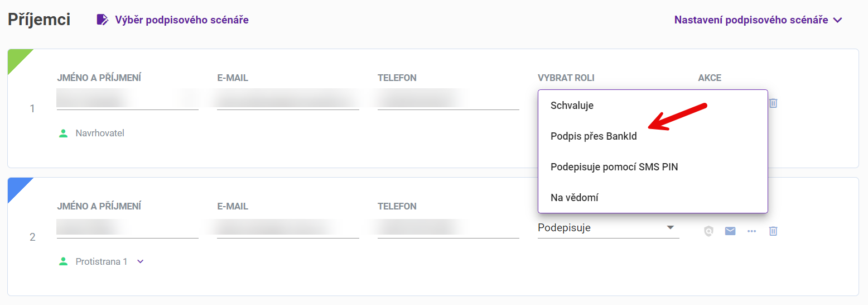Expand the Protistrana 1 chevron

[x=141, y=261]
